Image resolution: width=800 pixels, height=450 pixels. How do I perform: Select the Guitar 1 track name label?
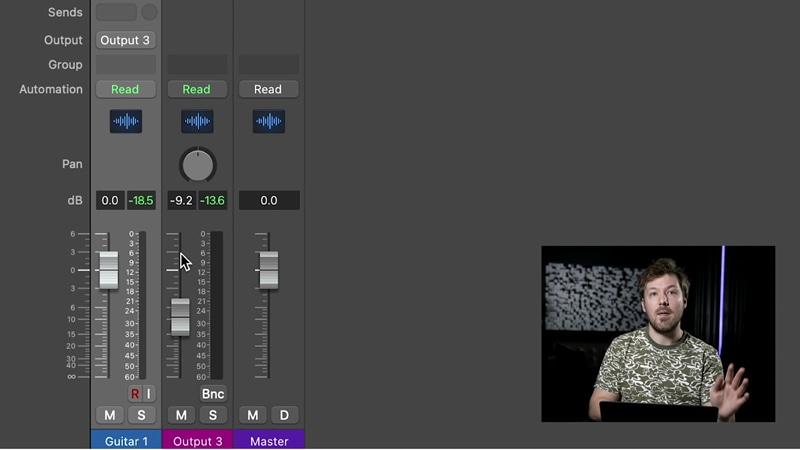click(126, 440)
